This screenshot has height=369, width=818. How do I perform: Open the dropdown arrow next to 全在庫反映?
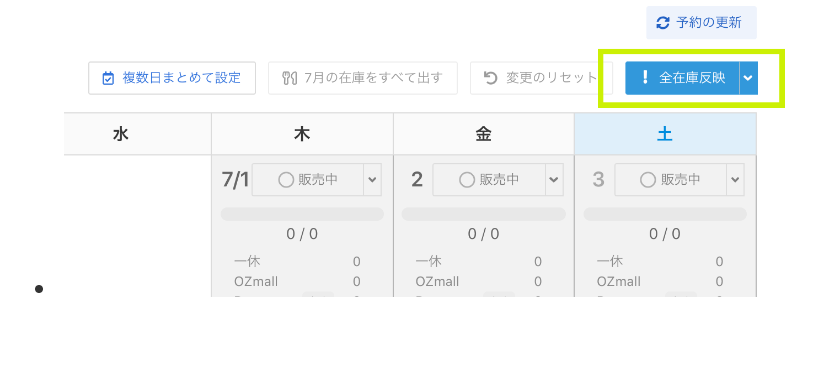(748, 78)
